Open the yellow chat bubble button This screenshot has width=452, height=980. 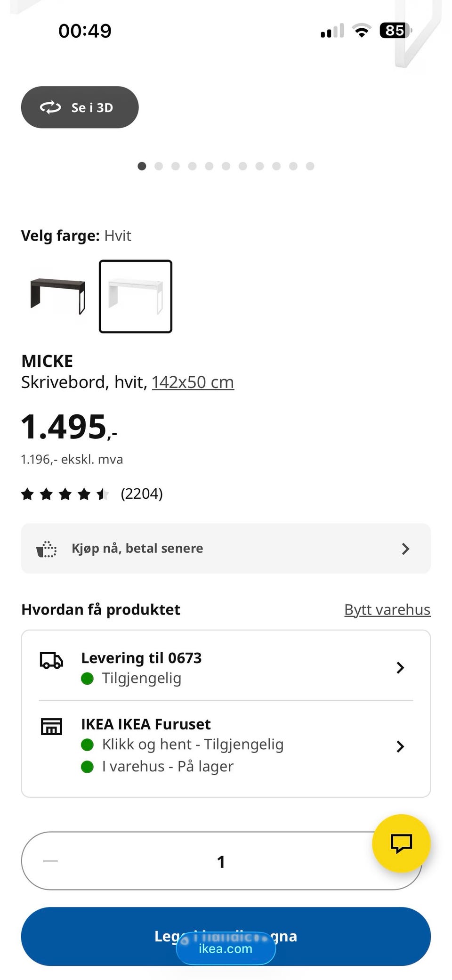tap(401, 843)
